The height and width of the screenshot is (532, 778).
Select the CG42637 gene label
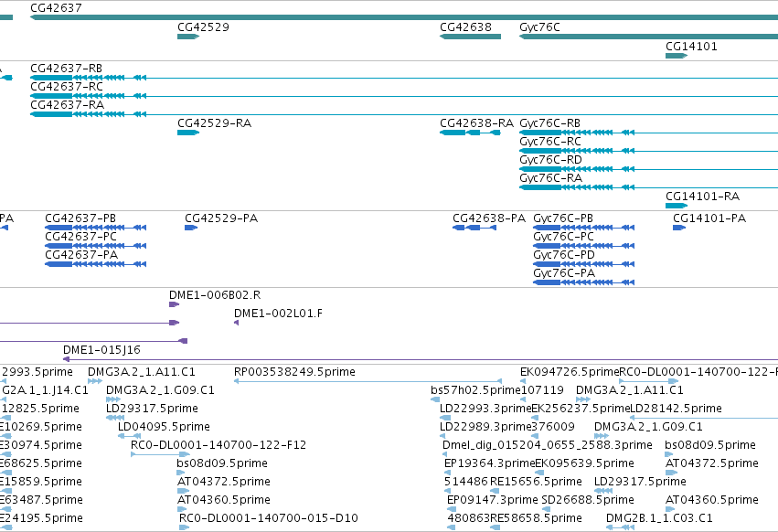56,8
